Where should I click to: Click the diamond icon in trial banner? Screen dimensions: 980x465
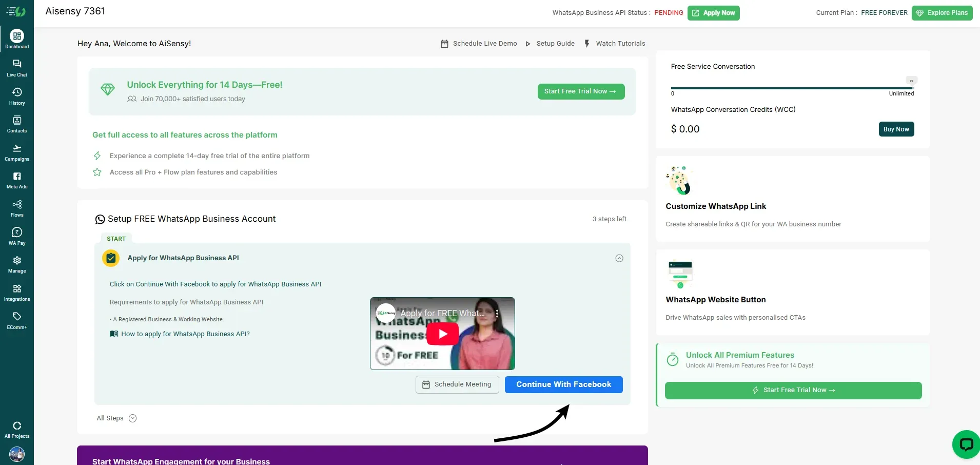click(x=108, y=89)
